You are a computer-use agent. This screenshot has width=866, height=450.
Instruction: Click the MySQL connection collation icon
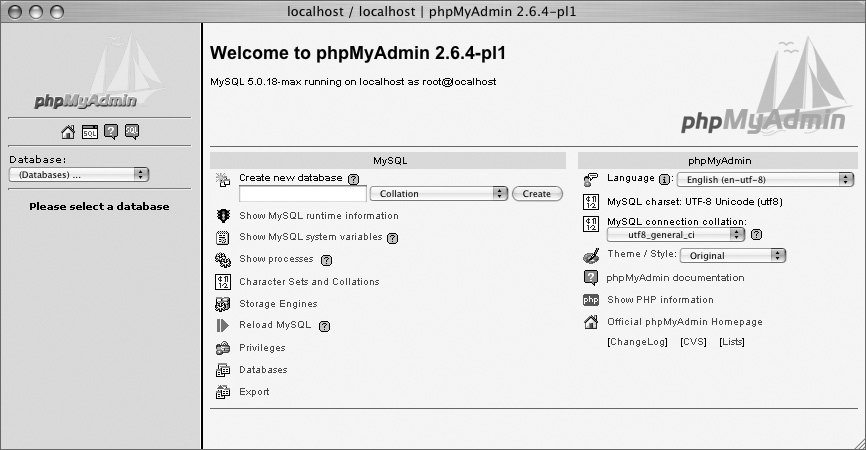591,224
